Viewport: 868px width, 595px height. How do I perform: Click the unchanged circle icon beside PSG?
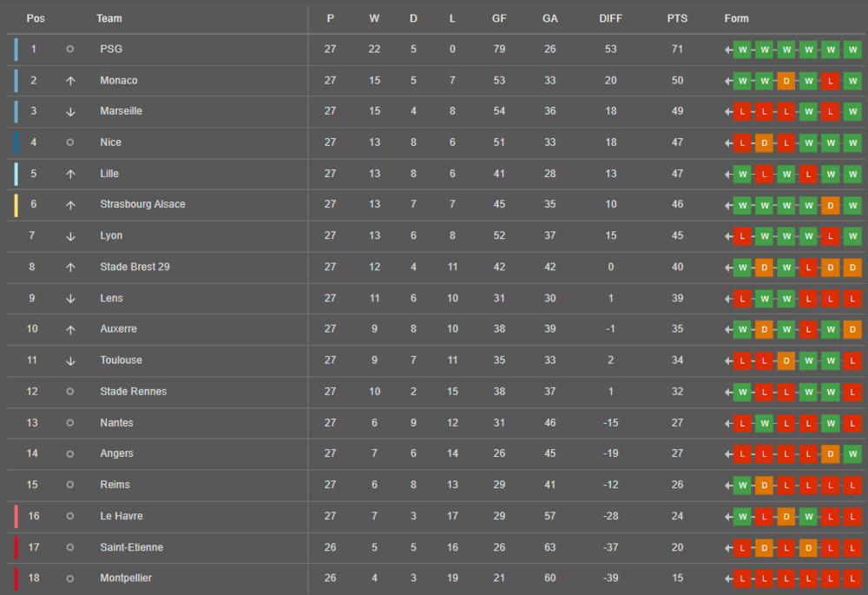69,49
